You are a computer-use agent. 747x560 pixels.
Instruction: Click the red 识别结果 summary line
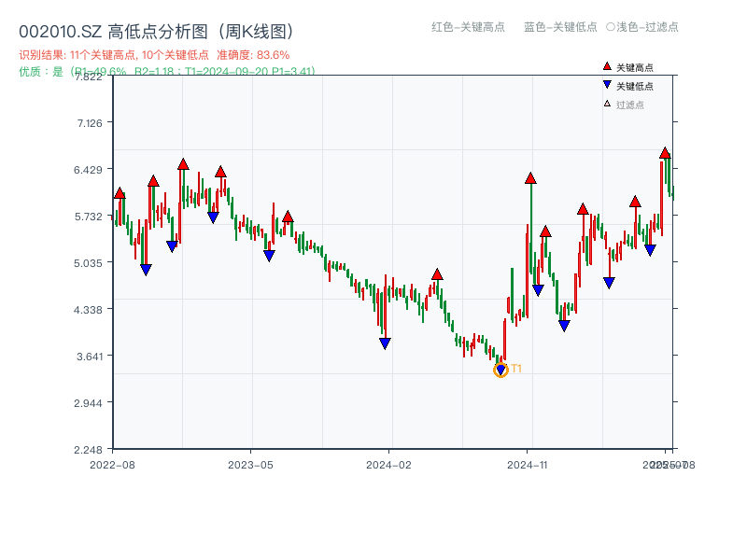pos(154,55)
